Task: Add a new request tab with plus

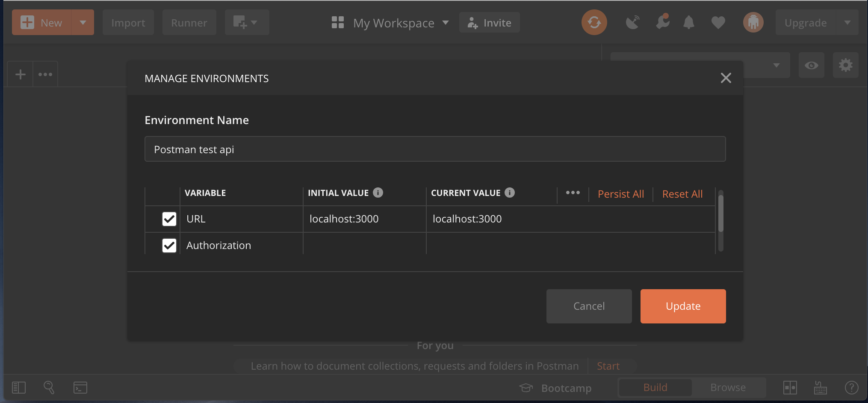Action: click(21, 74)
